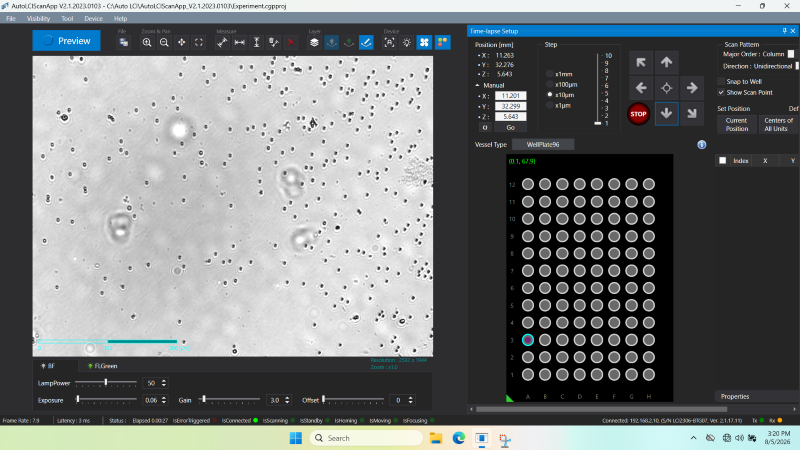Click the Manual Y input field
The height and width of the screenshot is (450, 800).
click(510, 106)
